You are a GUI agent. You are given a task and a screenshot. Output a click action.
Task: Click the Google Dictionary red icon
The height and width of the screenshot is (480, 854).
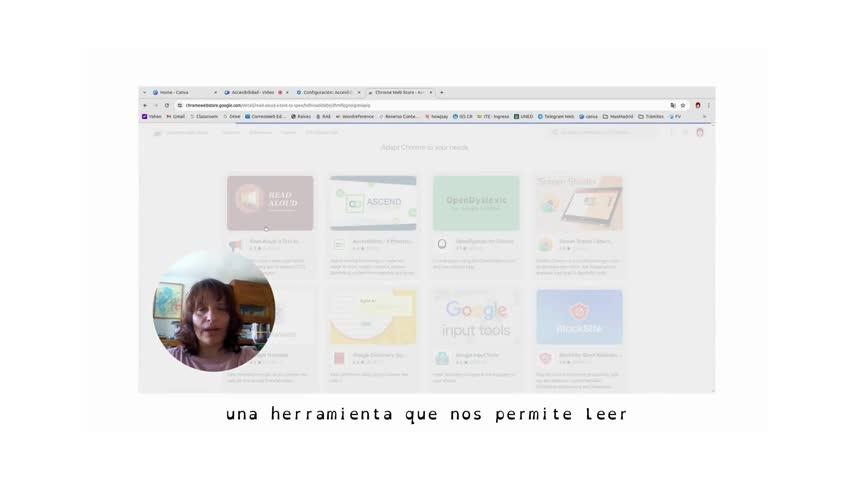coord(339,358)
